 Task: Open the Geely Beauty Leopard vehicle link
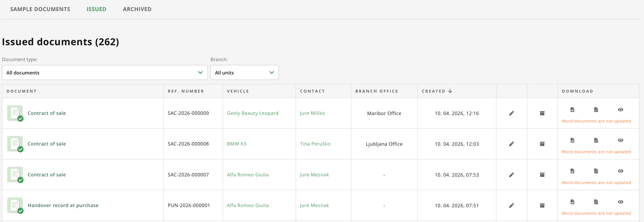(x=252, y=113)
